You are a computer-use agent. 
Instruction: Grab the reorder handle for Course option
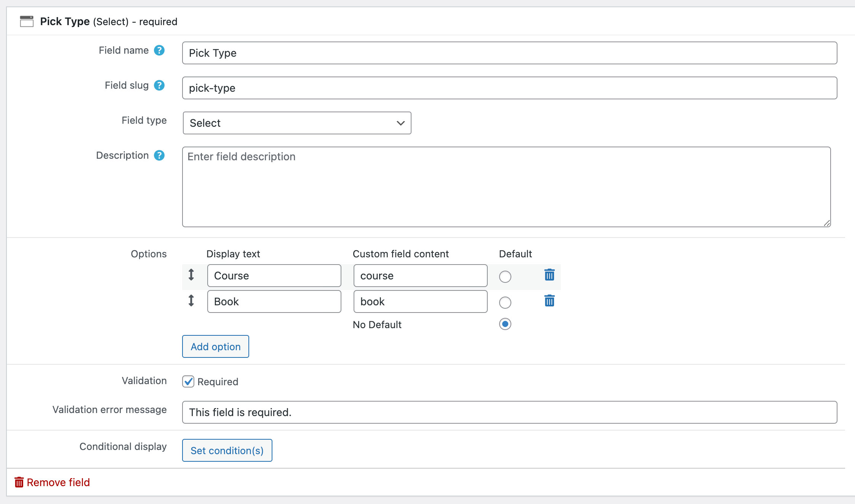point(191,274)
